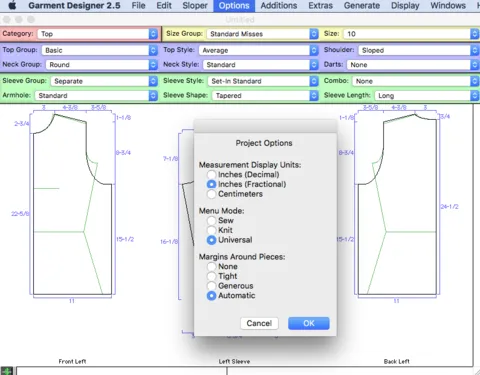Open the Shoulder dropdown
Image resolution: width=480 pixels, height=375 pixels.
(x=418, y=50)
